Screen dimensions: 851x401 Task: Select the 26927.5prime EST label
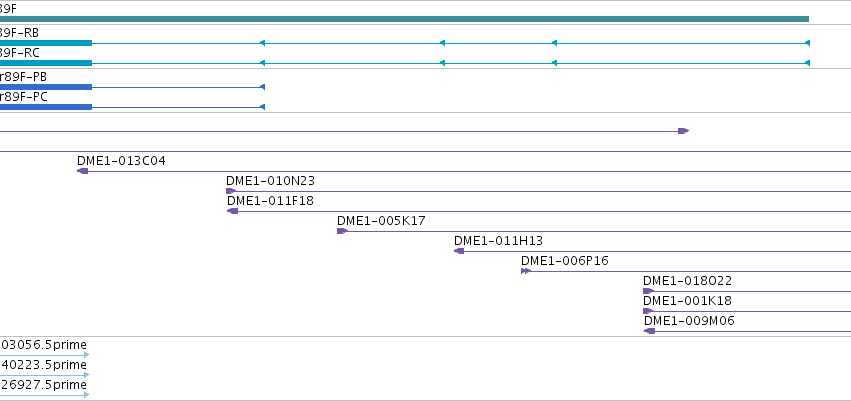click(43, 385)
